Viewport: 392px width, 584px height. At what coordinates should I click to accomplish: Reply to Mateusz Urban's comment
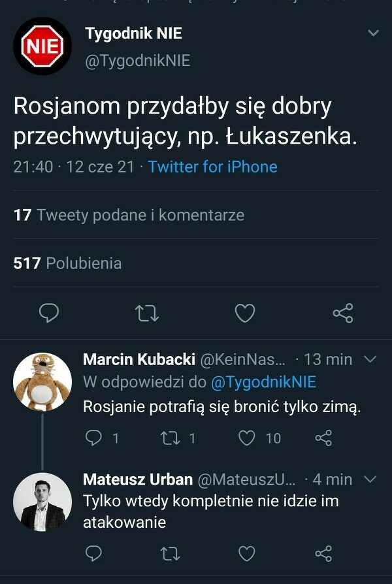[x=94, y=554]
